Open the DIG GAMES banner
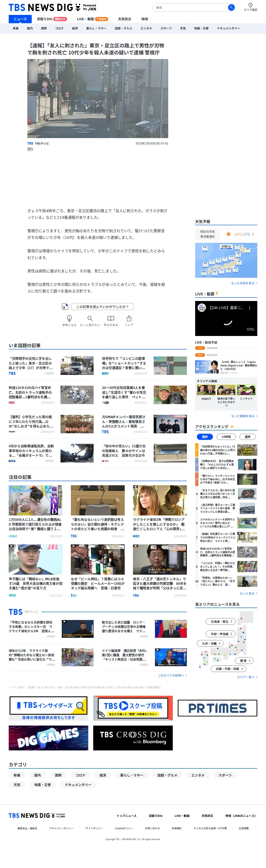 coord(48,738)
